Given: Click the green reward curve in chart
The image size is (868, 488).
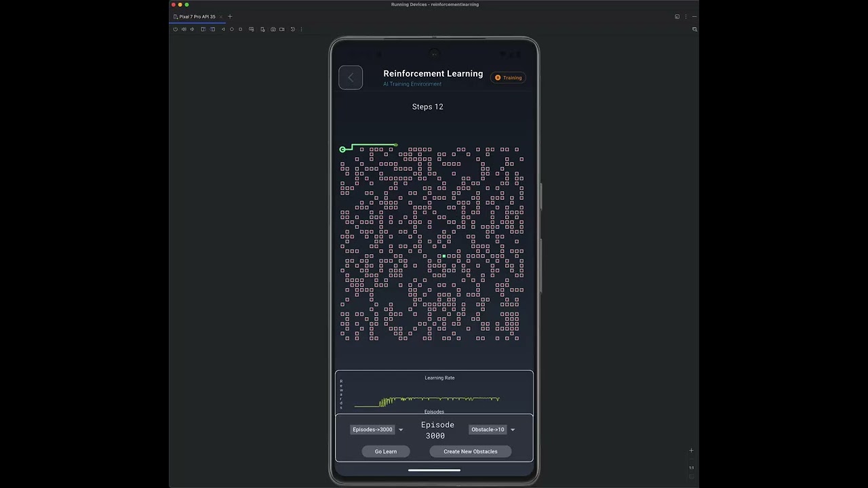Looking at the screenshot, I should tap(427, 401).
